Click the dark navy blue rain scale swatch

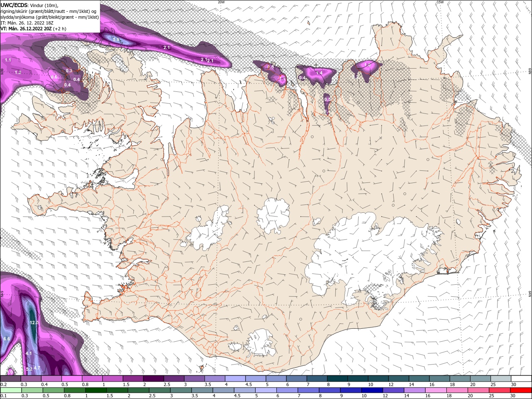pyautogui.click(x=371, y=390)
